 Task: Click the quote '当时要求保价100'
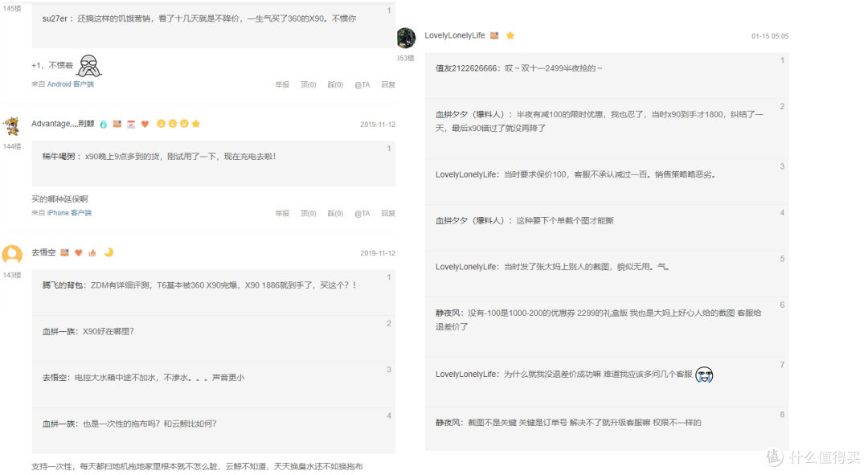575,174
